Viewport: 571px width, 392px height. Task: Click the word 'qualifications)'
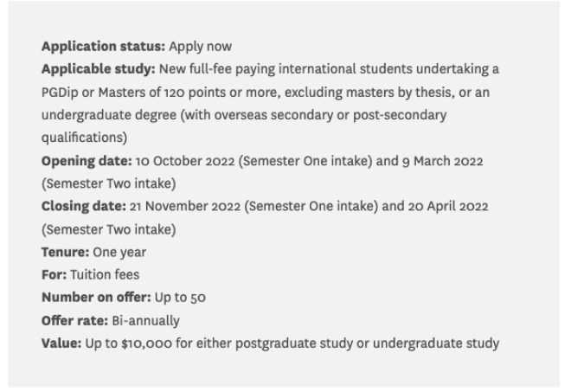pos(84,138)
